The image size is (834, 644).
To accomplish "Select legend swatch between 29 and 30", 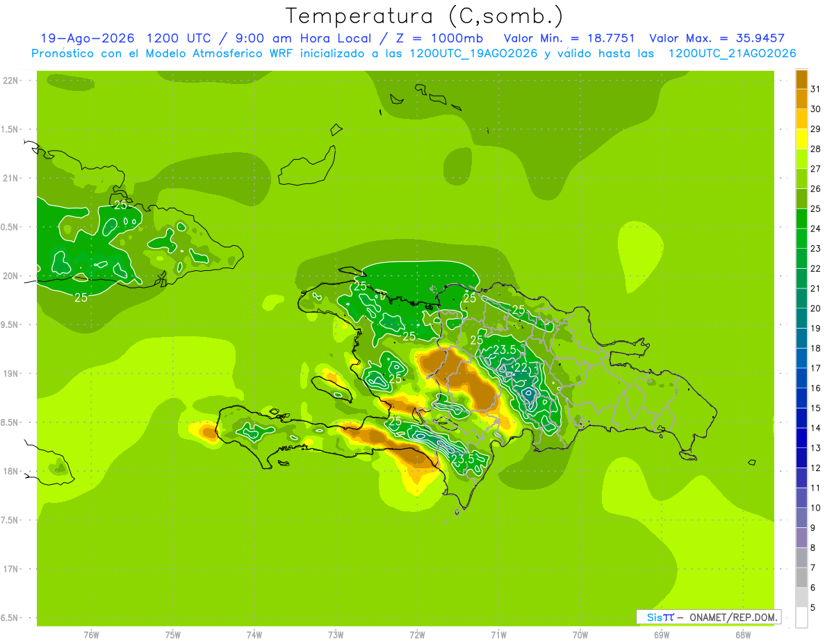I will (x=801, y=119).
